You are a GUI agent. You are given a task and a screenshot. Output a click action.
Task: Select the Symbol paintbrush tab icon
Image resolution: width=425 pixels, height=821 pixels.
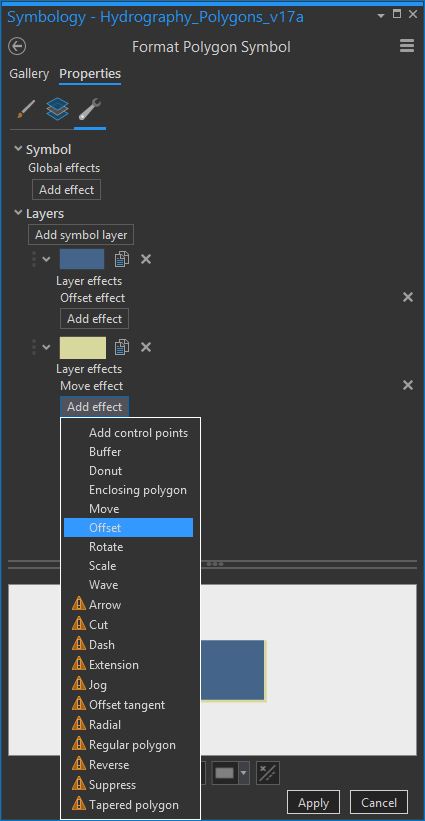[26, 109]
